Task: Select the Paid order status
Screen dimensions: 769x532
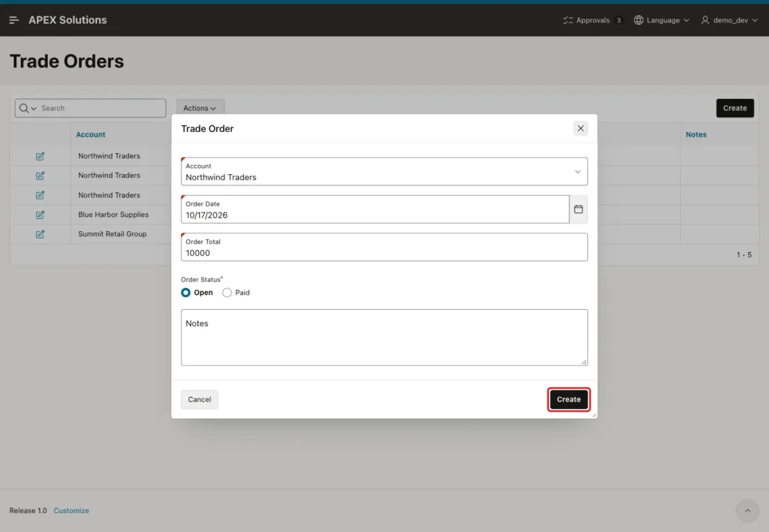Action: click(237, 293)
